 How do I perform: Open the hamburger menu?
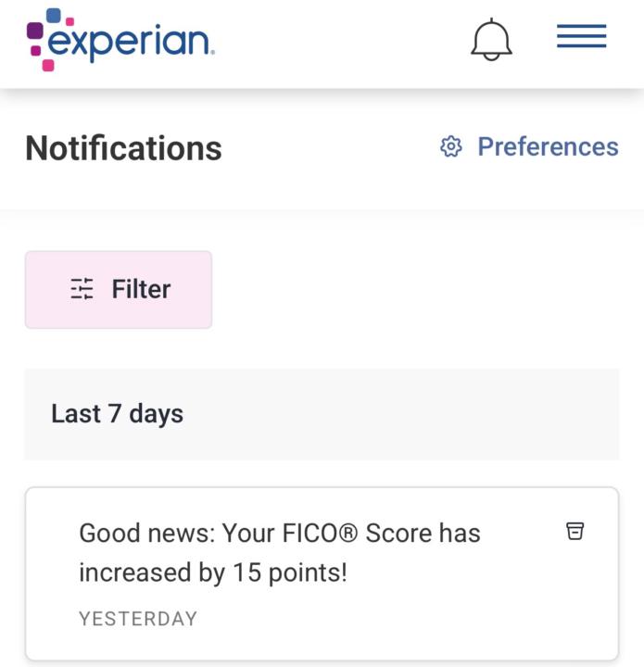pyautogui.click(x=581, y=37)
